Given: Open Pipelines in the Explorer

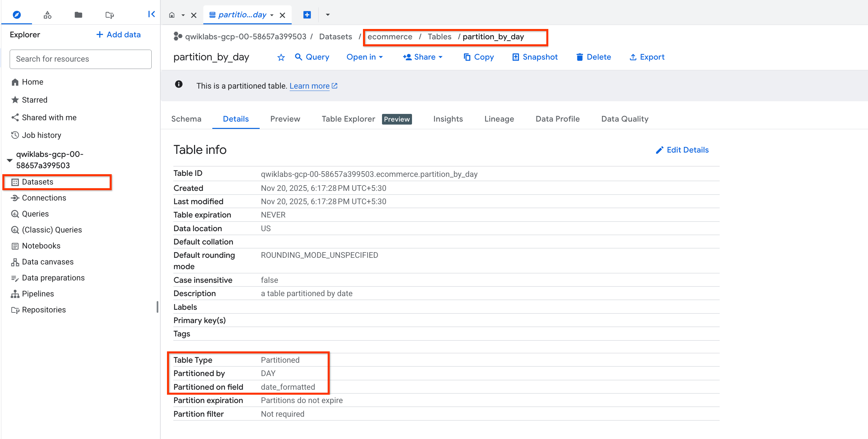Looking at the screenshot, I should point(37,293).
